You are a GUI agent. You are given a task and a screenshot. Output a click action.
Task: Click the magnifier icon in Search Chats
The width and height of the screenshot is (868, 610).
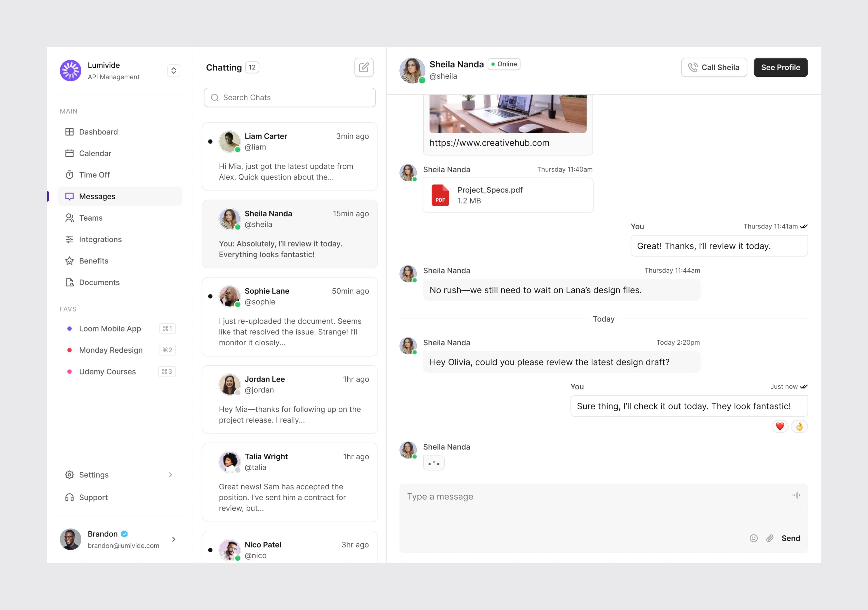click(215, 97)
